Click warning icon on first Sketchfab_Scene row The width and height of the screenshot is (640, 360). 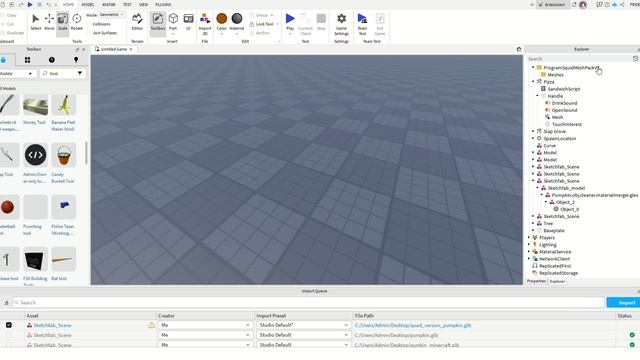tap(151, 325)
